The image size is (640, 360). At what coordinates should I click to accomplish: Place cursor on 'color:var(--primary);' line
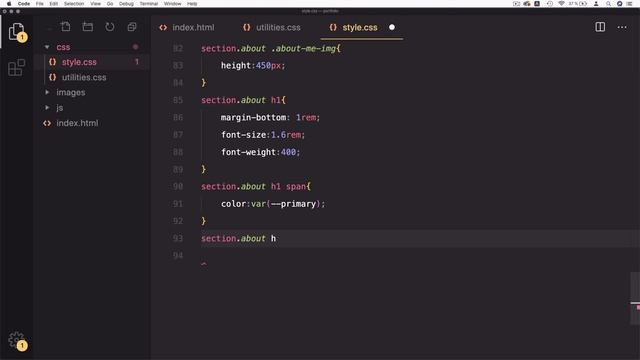[273, 204]
